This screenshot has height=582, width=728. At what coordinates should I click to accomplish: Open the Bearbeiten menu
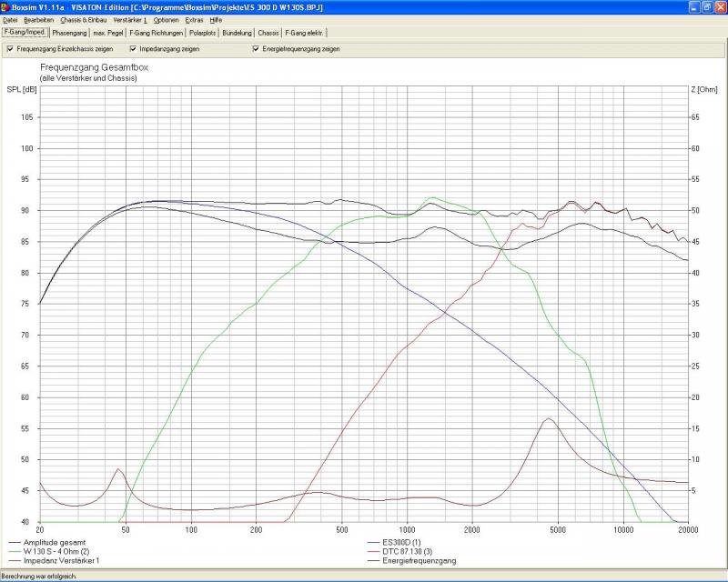coord(39,19)
